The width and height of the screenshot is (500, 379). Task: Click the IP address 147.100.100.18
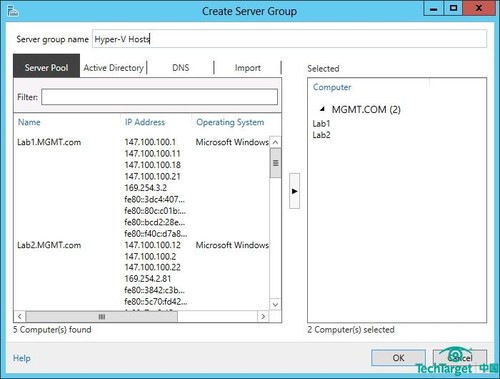click(x=152, y=165)
